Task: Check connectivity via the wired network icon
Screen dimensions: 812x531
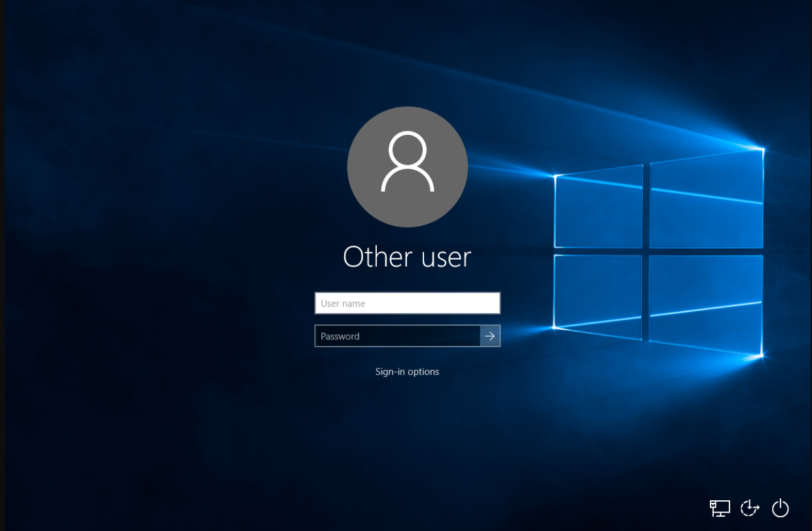Action: tap(720, 507)
